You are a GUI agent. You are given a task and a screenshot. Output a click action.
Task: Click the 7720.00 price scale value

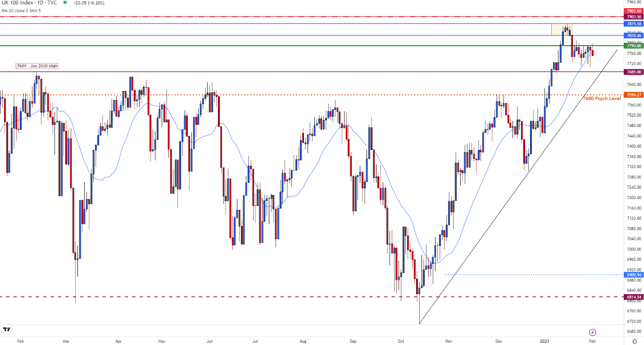633,64
